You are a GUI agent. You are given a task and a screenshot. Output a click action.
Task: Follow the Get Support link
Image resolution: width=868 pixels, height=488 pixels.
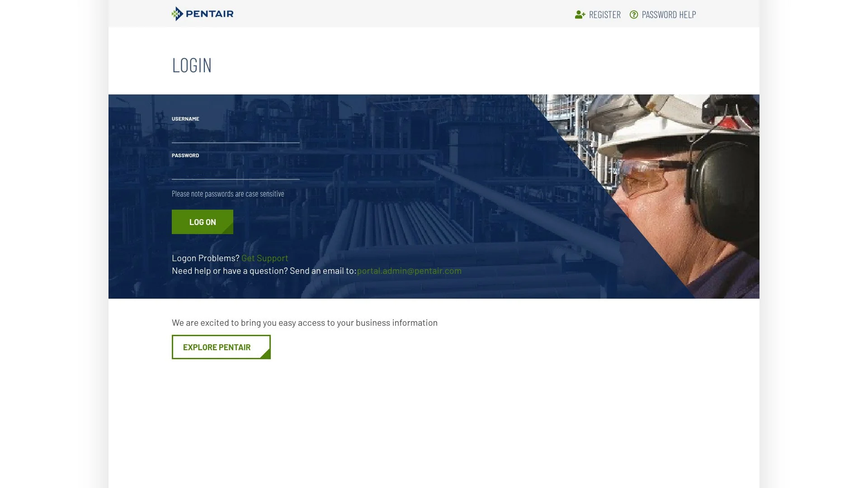264,258
